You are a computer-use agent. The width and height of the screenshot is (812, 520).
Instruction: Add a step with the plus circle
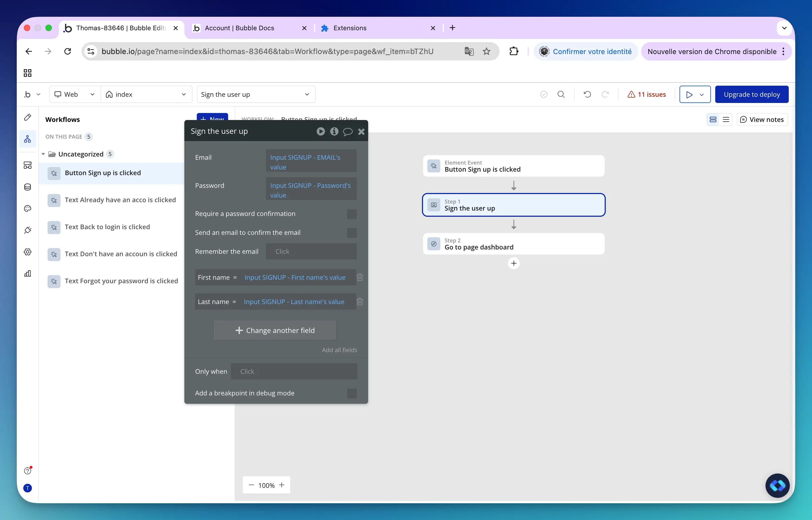(514, 263)
